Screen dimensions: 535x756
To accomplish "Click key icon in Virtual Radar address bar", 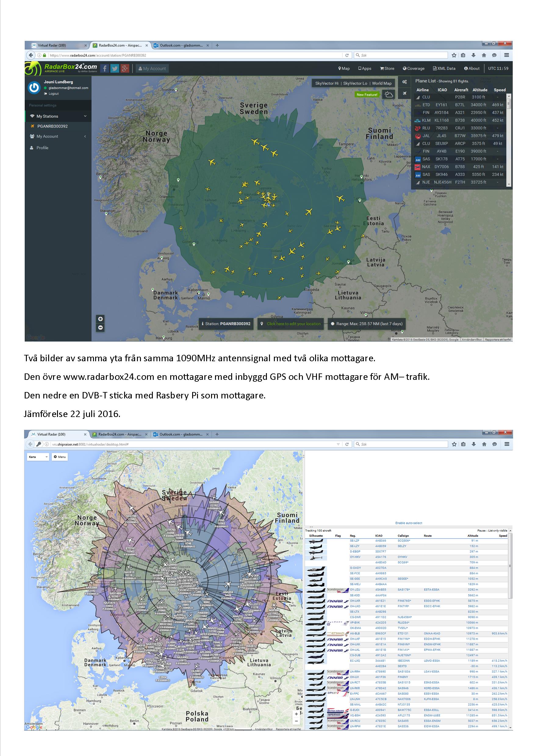I will coord(38,444).
